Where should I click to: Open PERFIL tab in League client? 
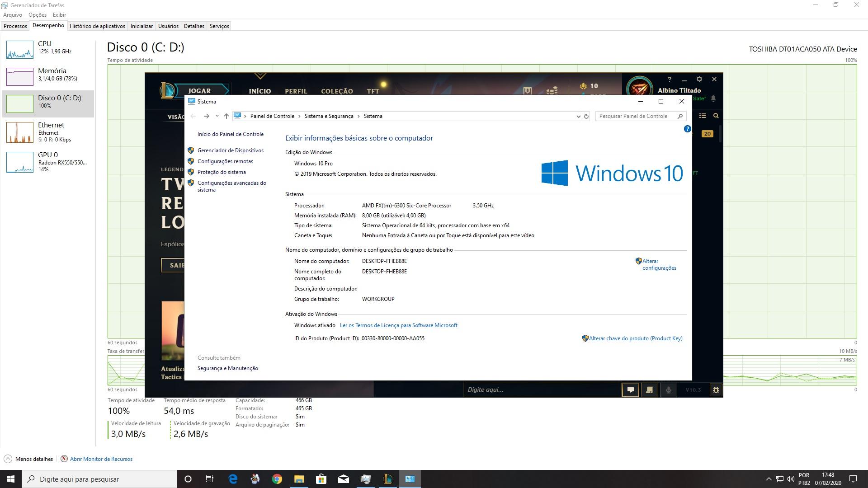(x=296, y=91)
